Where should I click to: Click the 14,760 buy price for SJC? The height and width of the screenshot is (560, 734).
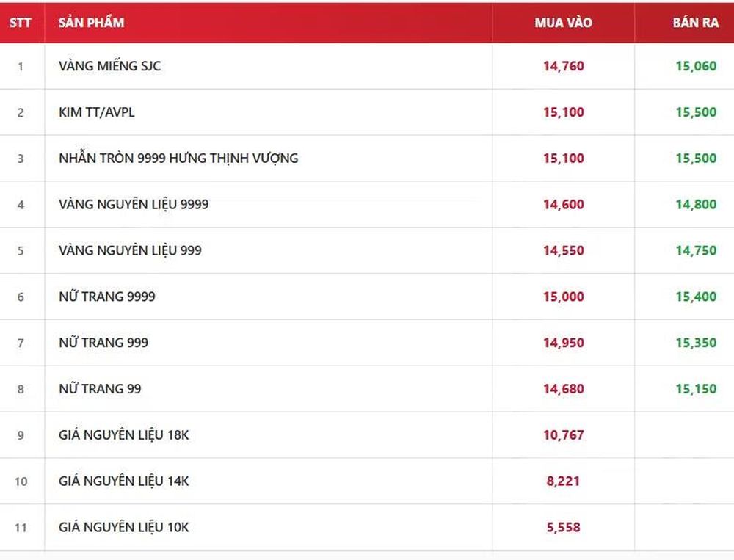[563, 66]
